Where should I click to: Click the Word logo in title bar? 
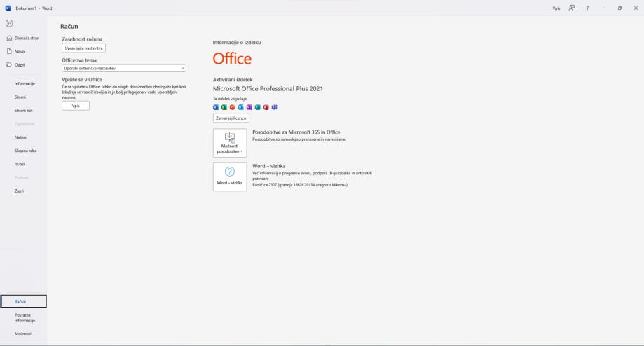7,6
